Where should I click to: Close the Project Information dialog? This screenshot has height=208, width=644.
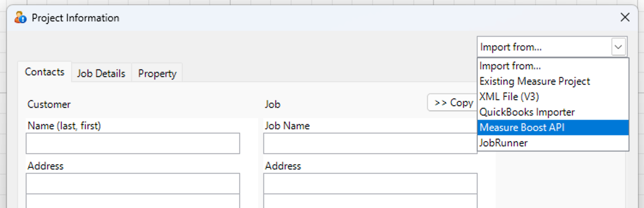[x=625, y=18]
